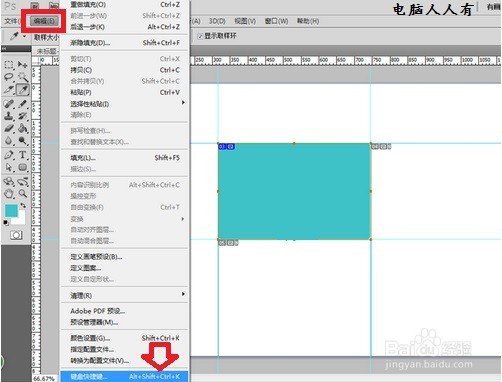Open the 帮助(H) menu
502x382 pixels.
pos(308,21)
